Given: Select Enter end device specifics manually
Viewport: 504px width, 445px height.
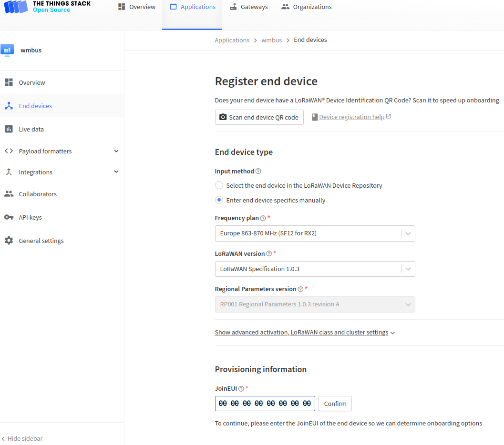Looking at the screenshot, I should click(x=219, y=200).
